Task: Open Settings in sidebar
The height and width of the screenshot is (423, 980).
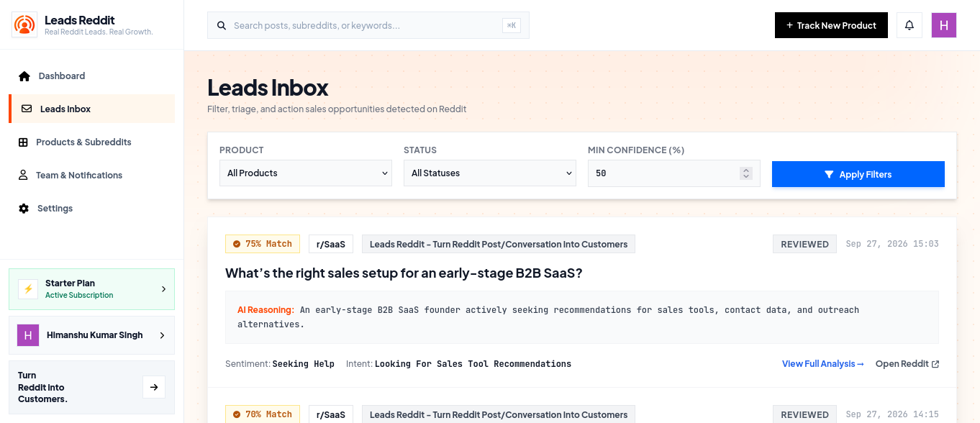Action: pyautogui.click(x=91, y=209)
